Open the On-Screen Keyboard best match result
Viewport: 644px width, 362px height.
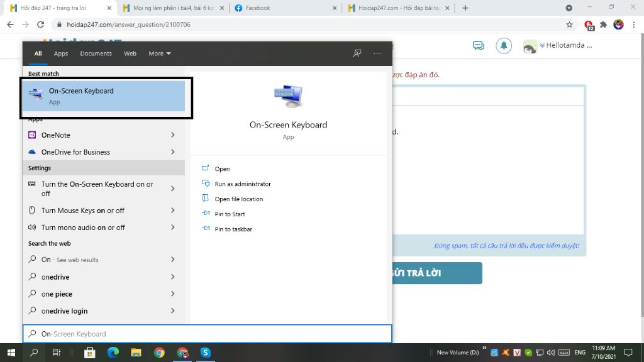click(104, 96)
